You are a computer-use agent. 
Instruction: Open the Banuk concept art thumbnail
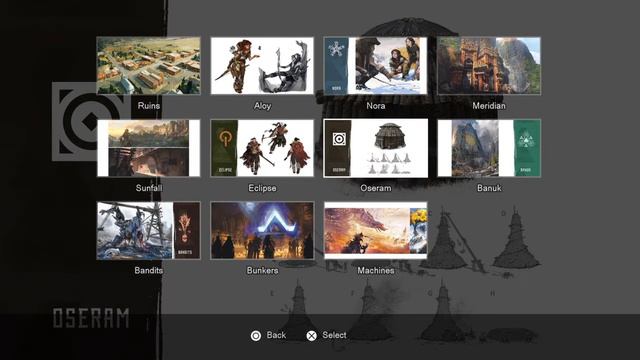pos(489,148)
